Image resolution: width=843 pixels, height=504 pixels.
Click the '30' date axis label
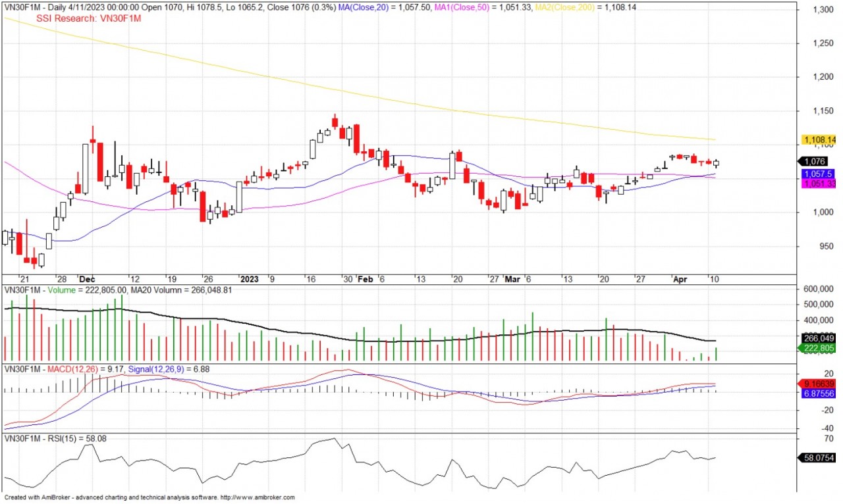pyautogui.click(x=347, y=279)
